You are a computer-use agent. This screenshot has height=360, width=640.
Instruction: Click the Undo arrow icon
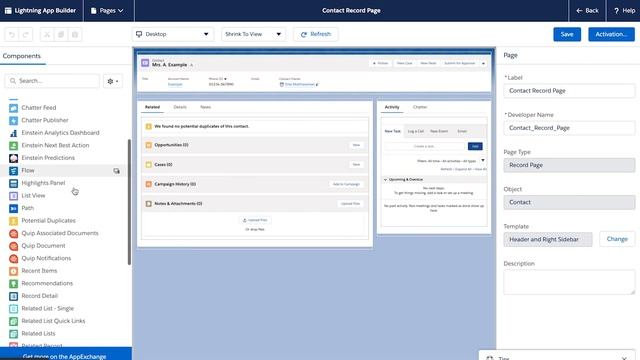(12, 35)
